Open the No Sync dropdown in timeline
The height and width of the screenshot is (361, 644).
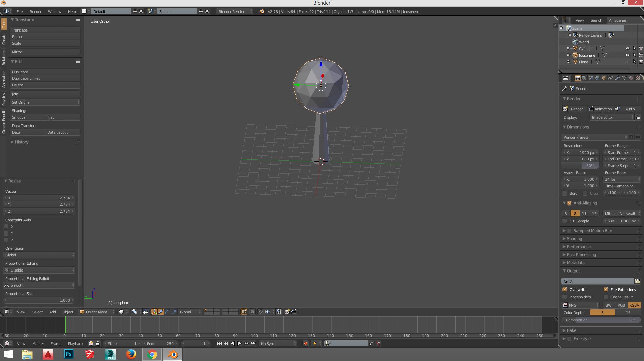[278, 343]
